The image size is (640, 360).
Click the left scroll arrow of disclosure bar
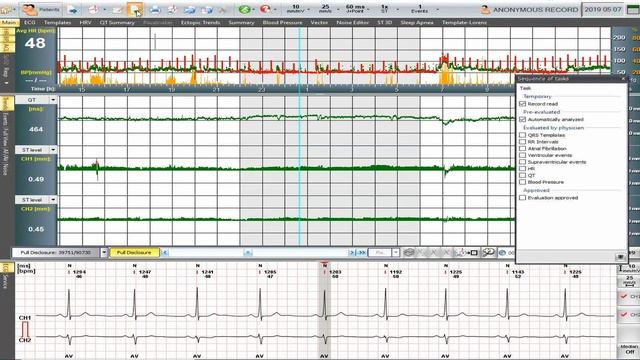(164, 253)
